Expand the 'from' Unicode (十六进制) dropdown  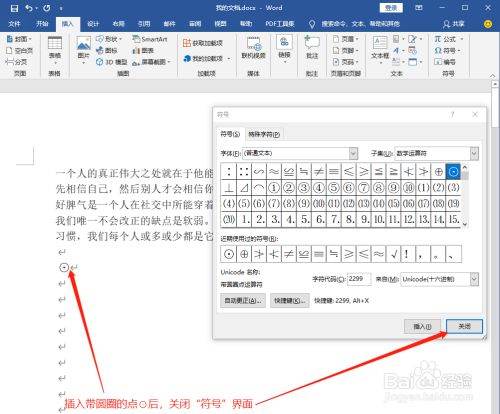tap(474, 279)
